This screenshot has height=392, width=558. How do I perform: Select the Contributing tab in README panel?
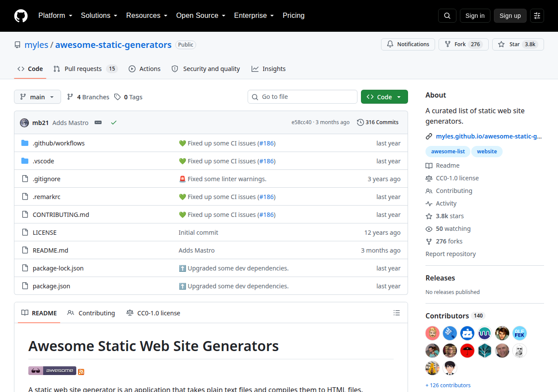click(x=91, y=313)
